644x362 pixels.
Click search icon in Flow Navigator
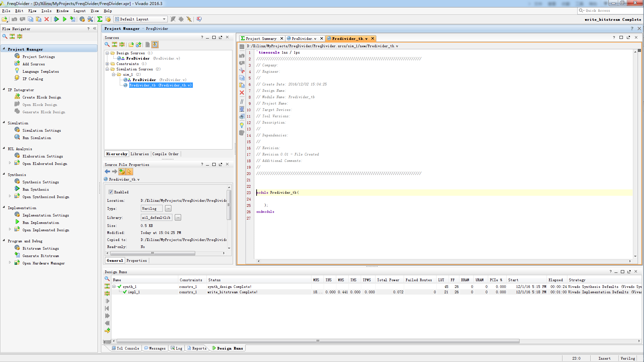(x=5, y=36)
